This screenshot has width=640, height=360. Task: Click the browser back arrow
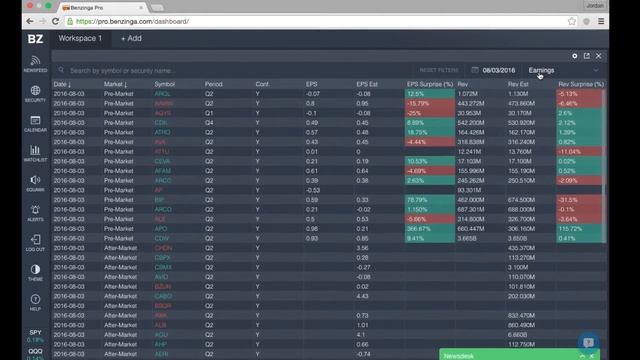point(30,21)
